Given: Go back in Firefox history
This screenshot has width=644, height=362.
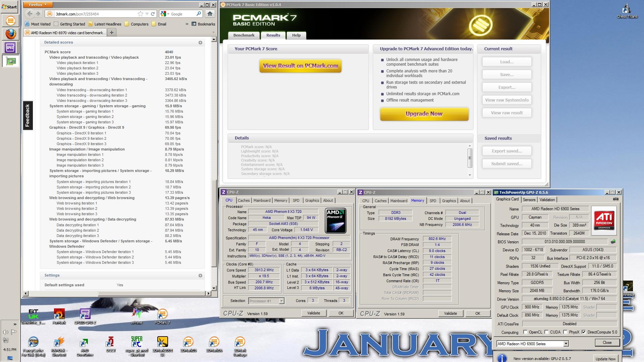Looking at the screenshot, I should click(x=30, y=14).
